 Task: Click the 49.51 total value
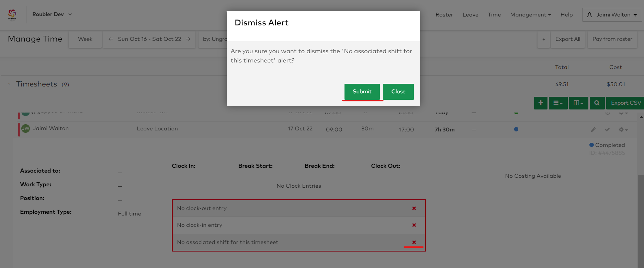pos(562,84)
